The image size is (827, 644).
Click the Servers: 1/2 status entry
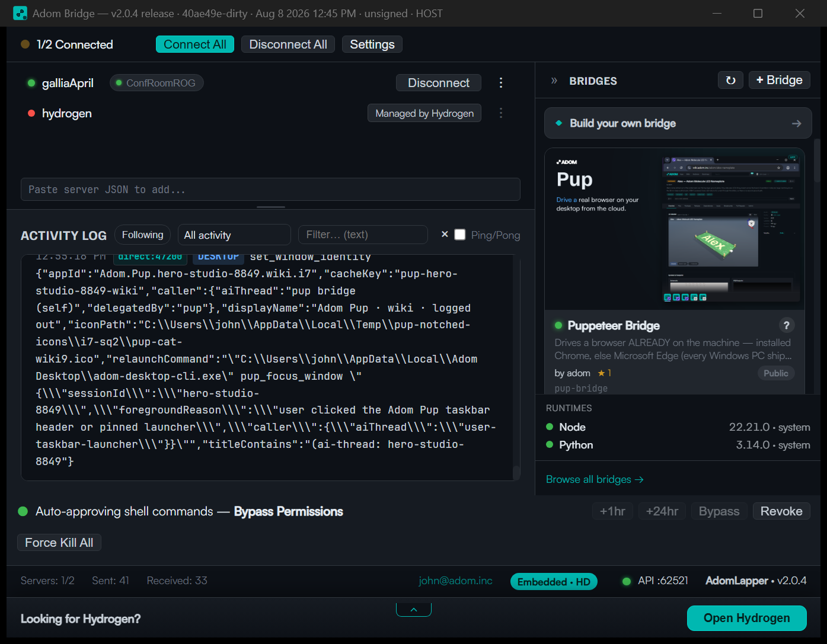47,581
